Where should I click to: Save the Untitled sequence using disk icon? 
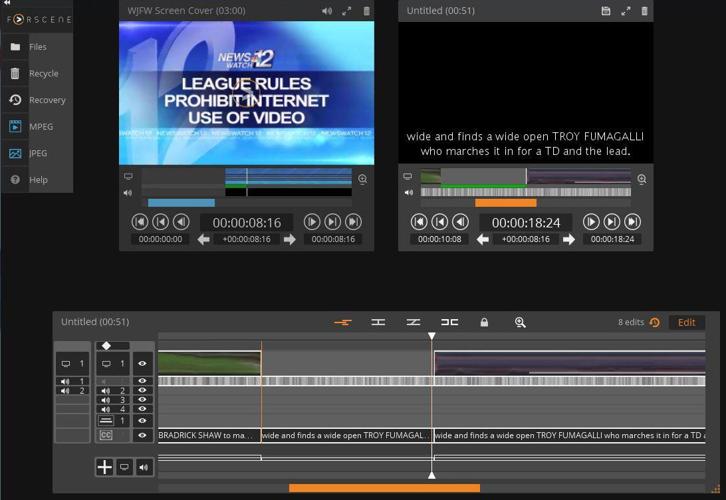pyautogui.click(x=606, y=11)
